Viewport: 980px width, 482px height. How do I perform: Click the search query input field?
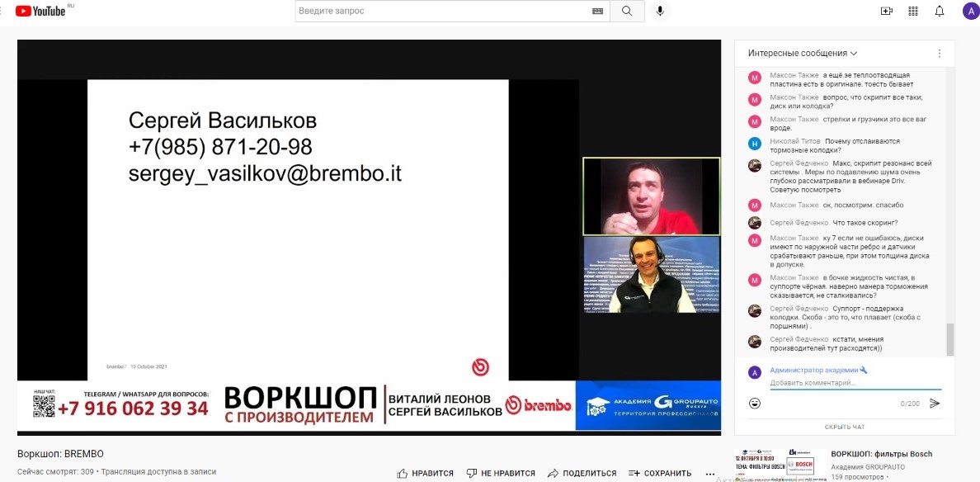pos(442,11)
